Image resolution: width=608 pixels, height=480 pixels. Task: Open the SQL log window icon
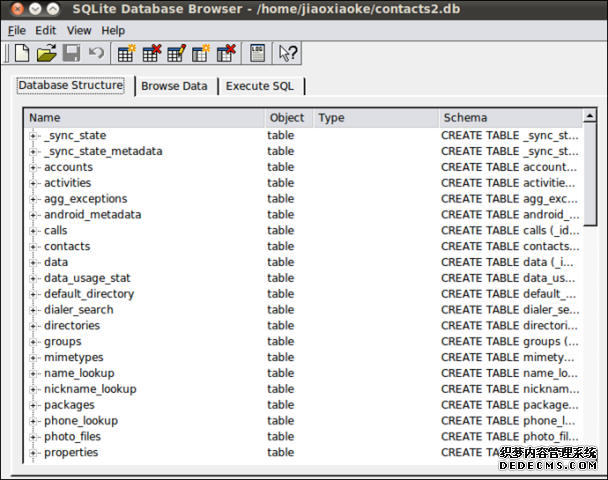[257, 53]
